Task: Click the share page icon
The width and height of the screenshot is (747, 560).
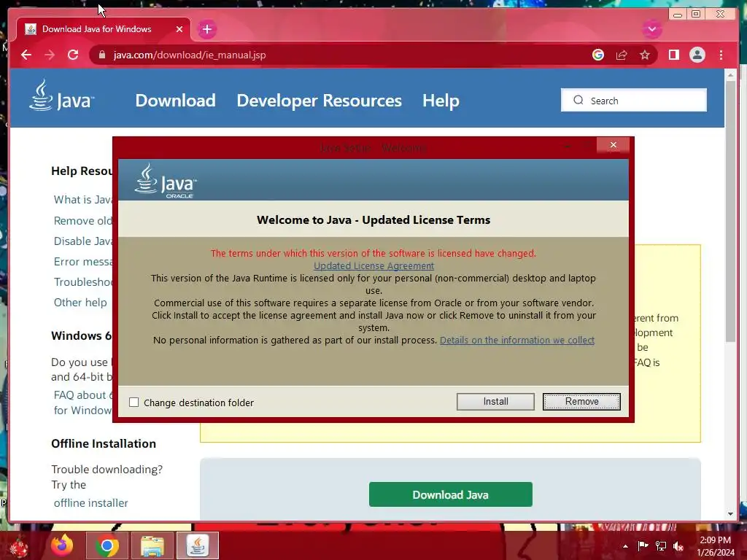Action: point(622,55)
